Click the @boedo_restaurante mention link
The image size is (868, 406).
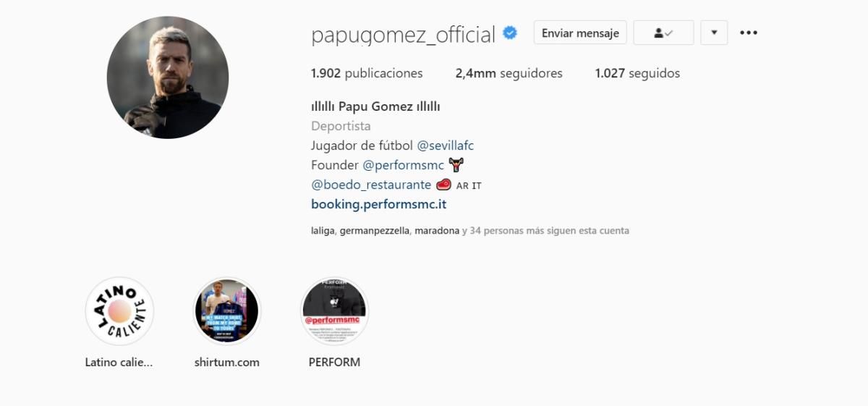(x=371, y=185)
